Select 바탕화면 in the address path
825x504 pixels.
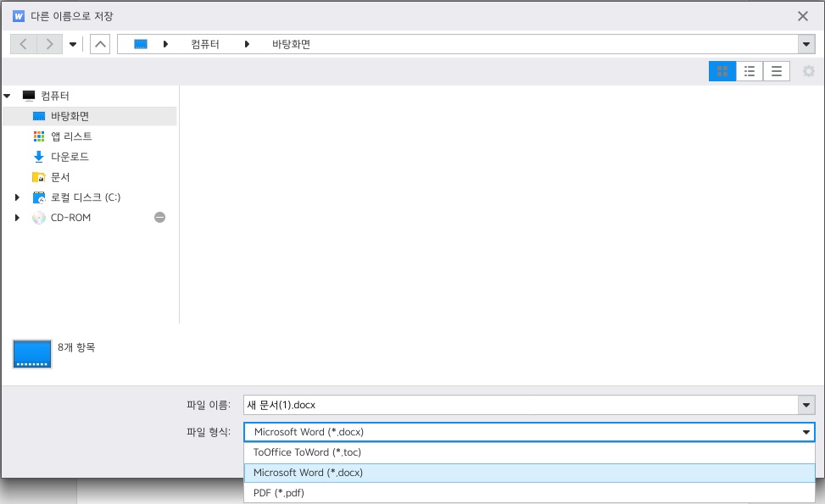291,44
